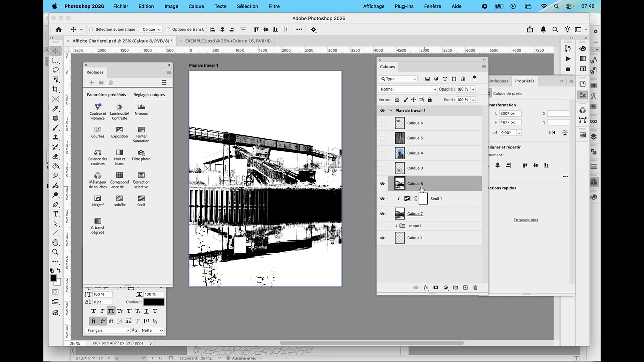The image size is (644, 362).
Task: Add a Négatif adjustment
Action: pos(98,201)
